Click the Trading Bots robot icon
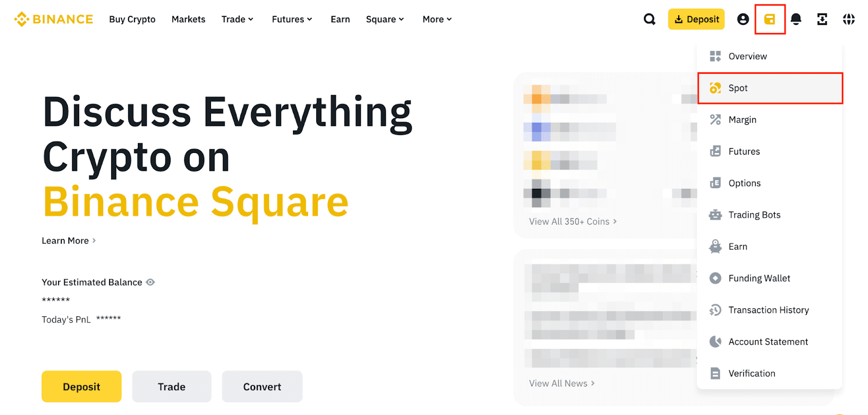Image resolution: width=868 pixels, height=415 pixels. click(x=716, y=215)
